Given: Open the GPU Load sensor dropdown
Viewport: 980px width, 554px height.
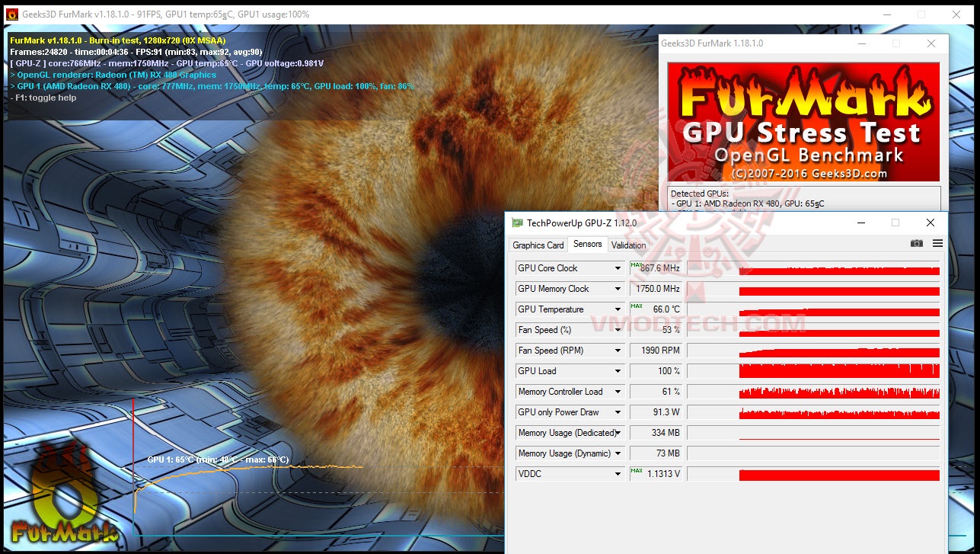Looking at the screenshot, I should [x=618, y=371].
